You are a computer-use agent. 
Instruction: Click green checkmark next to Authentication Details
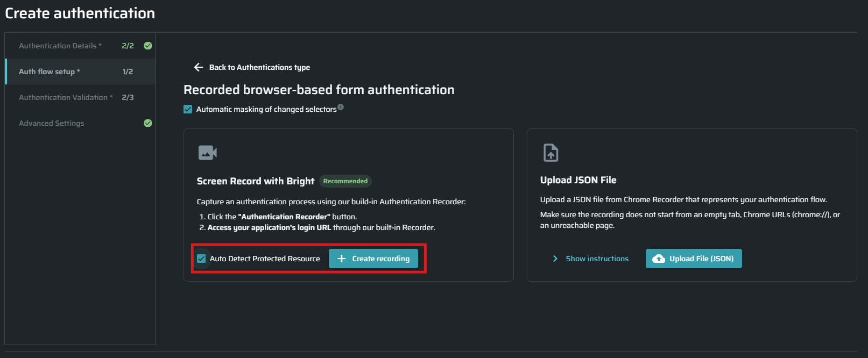tap(148, 46)
